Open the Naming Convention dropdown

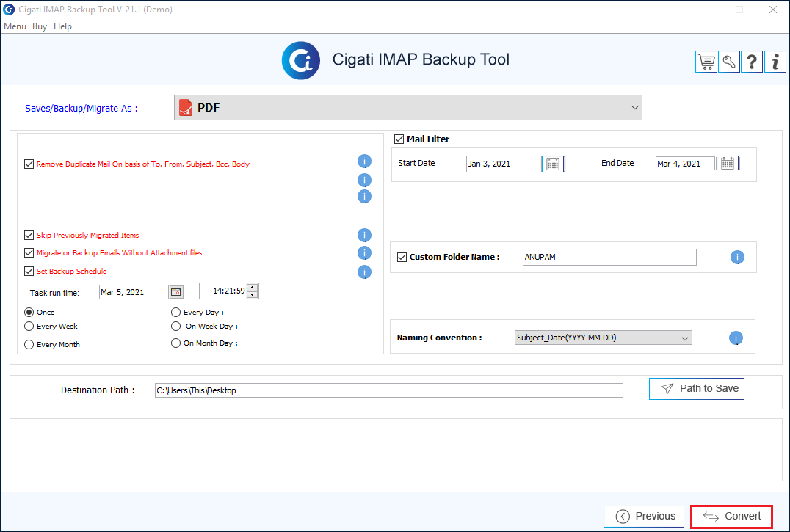(603, 338)
